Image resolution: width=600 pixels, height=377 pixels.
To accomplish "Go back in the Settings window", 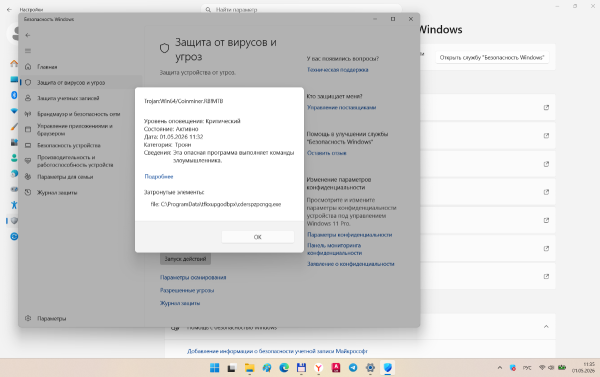I will pos(9,10).
